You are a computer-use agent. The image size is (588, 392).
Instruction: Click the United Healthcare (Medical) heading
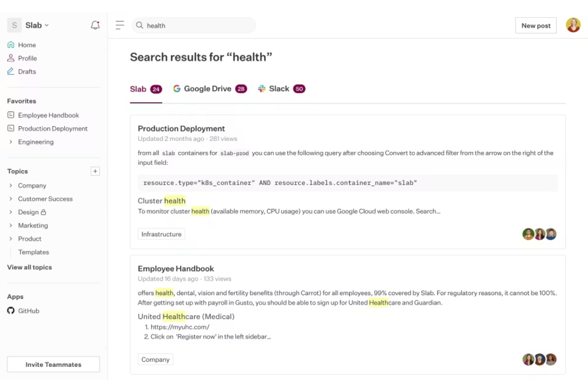pos(186,316)
